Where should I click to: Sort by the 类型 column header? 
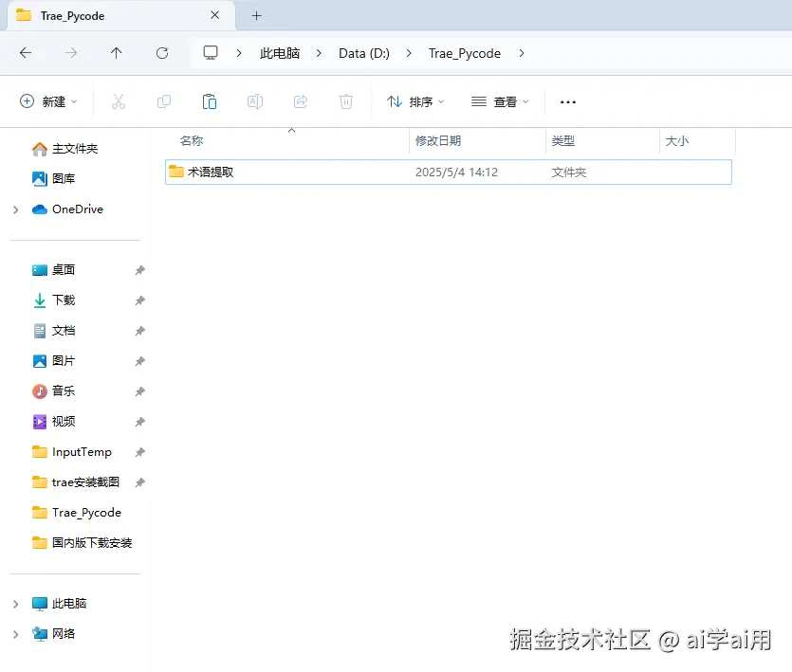(602, 141)
